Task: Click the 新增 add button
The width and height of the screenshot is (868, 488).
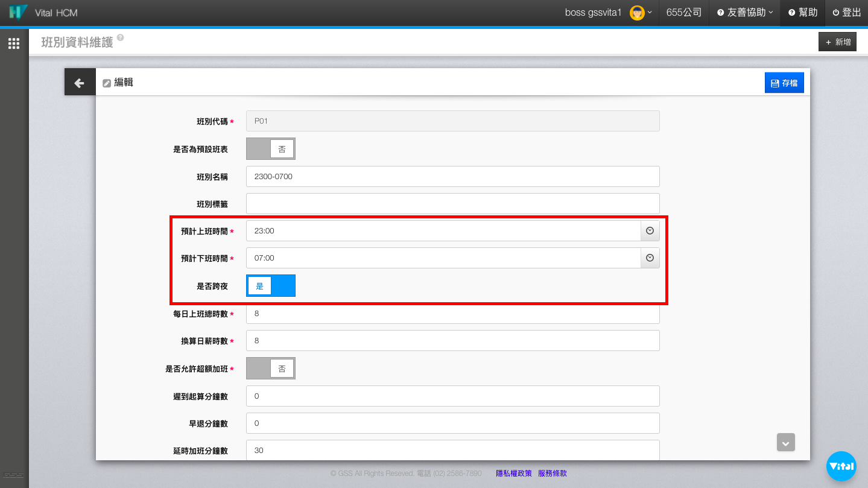Action: (837, 42)
